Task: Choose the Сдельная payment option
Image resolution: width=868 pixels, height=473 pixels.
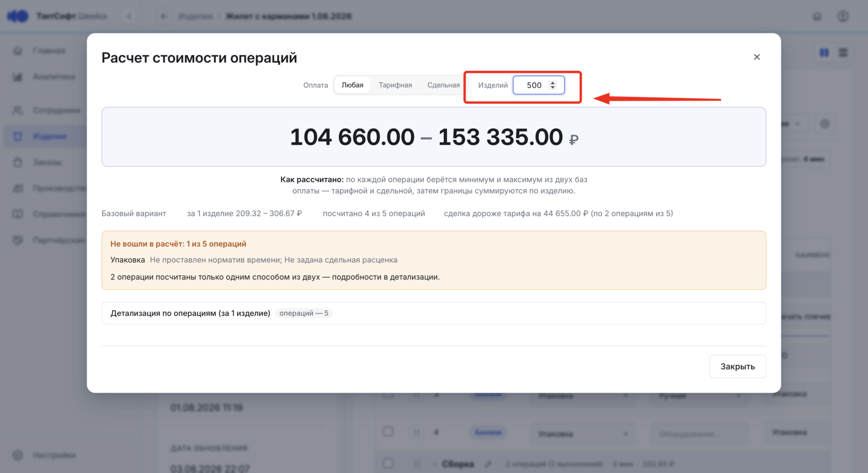Action: coord(443,85)
